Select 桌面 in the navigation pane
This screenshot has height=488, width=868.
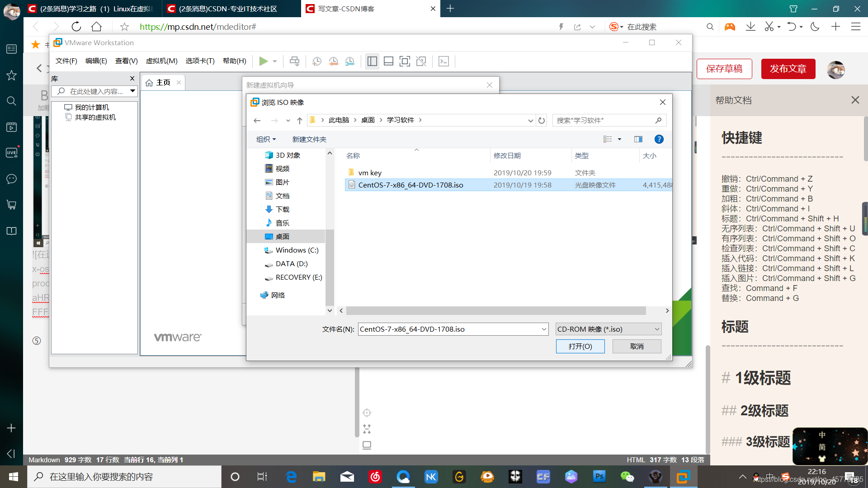point(283,236)
